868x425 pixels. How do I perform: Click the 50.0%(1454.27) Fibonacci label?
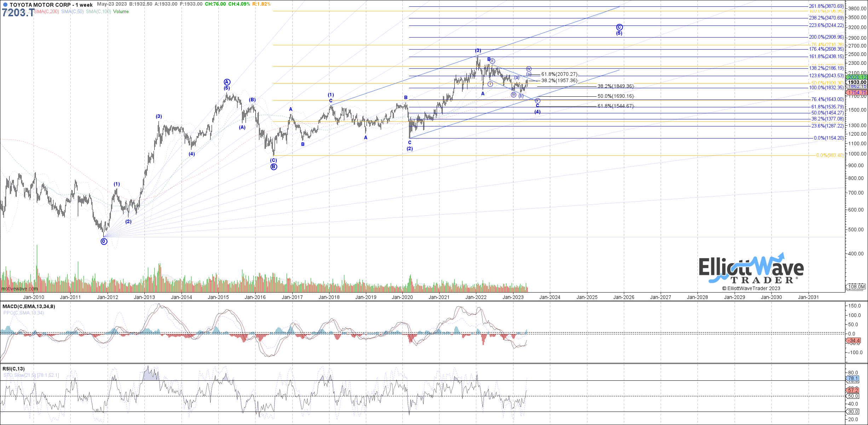827,113
